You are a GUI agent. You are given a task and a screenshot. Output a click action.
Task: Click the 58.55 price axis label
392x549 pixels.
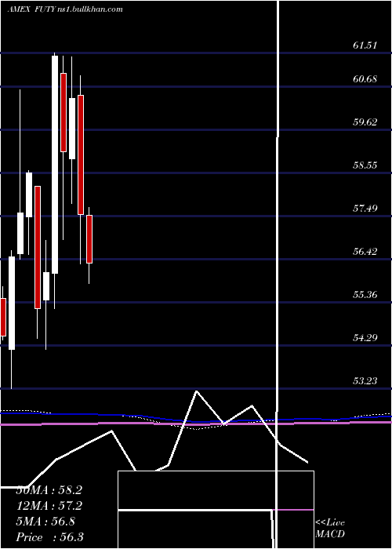point(365,165)
